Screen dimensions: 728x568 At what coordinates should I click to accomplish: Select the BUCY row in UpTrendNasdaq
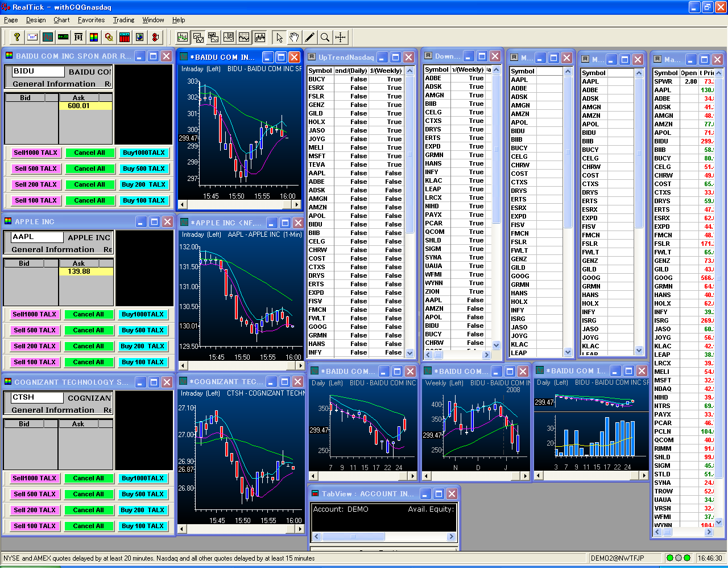coord(355,79)
